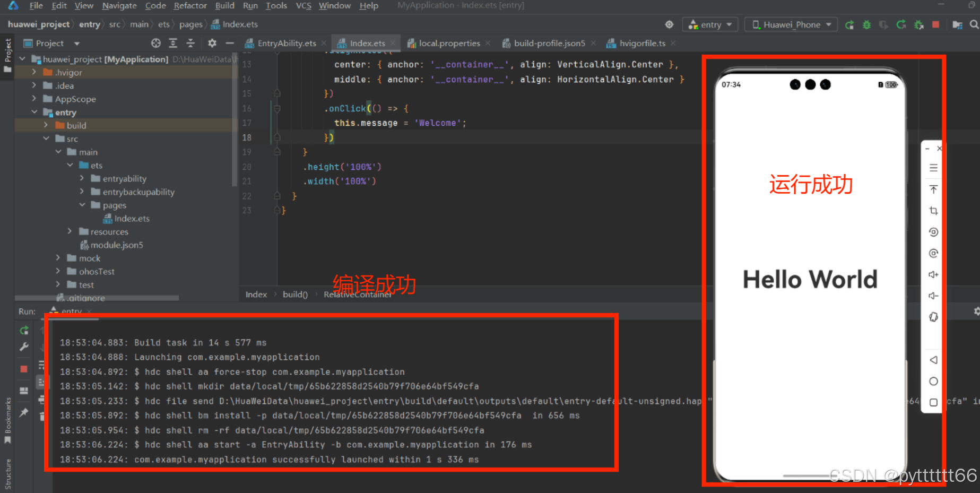The image size is (980, 493).
Task: Click the Attach Debugger to Process bug icon
Action: point(919,24)
